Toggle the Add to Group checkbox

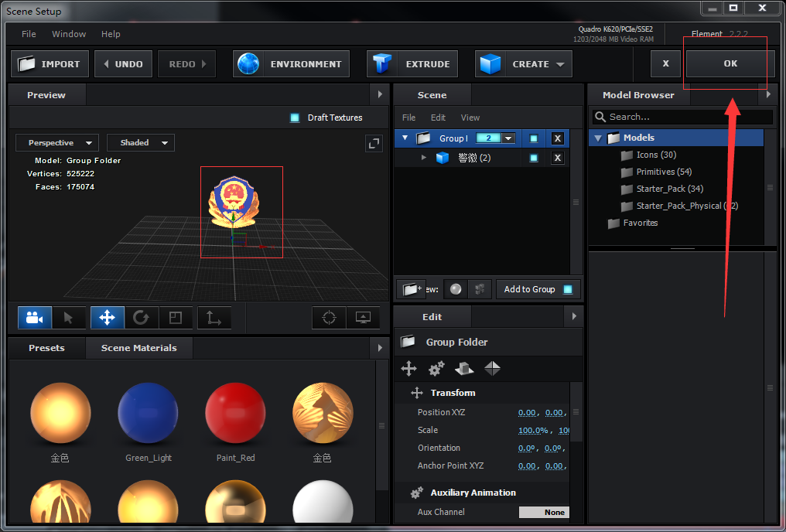coord(568,289)
